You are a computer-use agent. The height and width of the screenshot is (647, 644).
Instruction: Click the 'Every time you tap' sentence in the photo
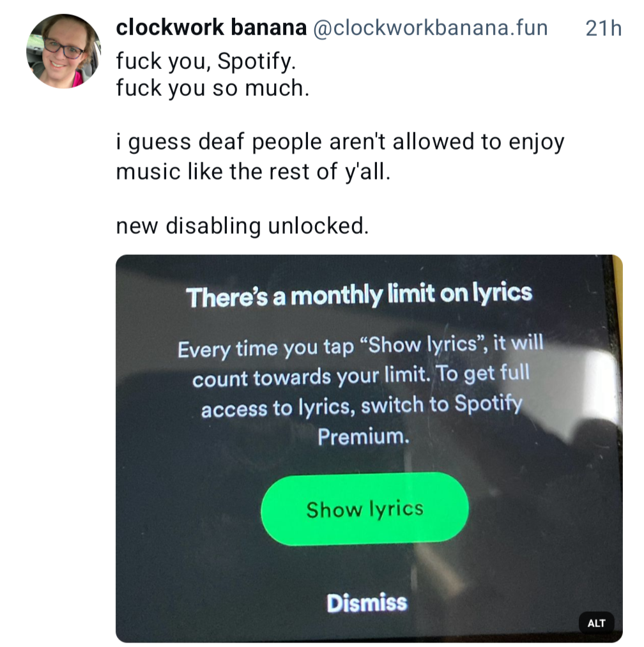tap(360, 347)
